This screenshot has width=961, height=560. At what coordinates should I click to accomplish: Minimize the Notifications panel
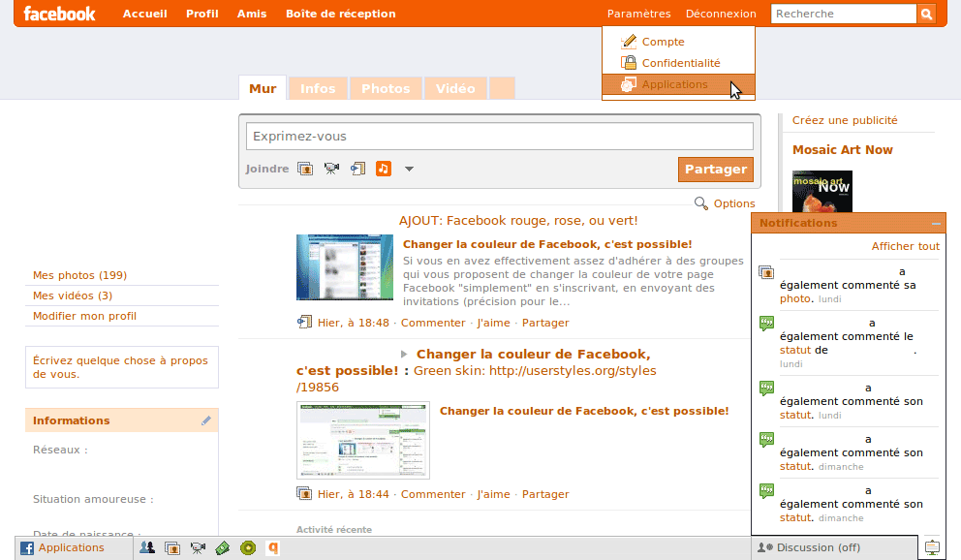point(935,223)
